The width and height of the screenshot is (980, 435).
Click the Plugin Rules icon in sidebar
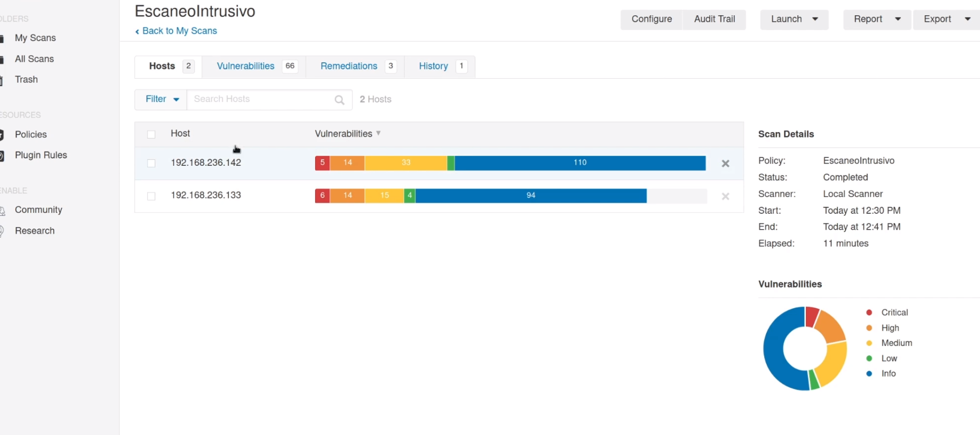pyautogui.click(x=2, y=156)
